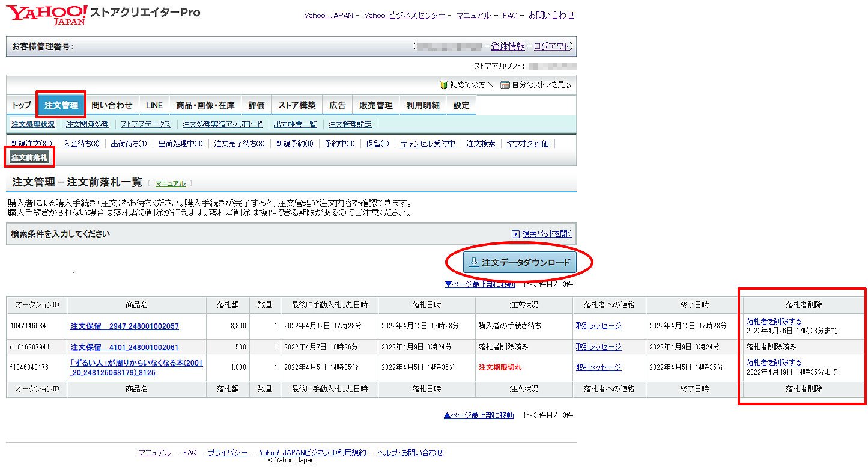Viewport: 868px width, 472px height.
Task: Open the product 注文保留 2947_248001002057
Action: click(124, 326)
